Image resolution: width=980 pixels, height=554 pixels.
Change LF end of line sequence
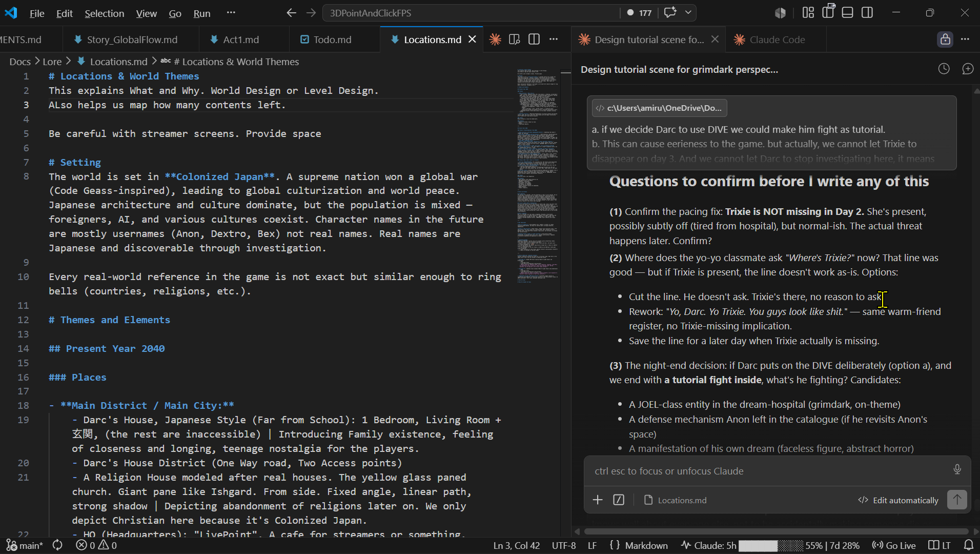[x=592, y=545]
